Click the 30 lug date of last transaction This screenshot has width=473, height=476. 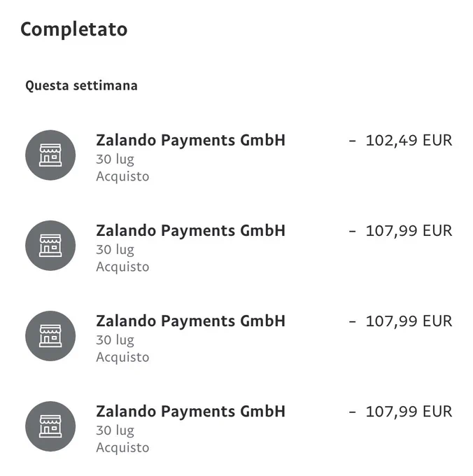(x=115, y=431)
